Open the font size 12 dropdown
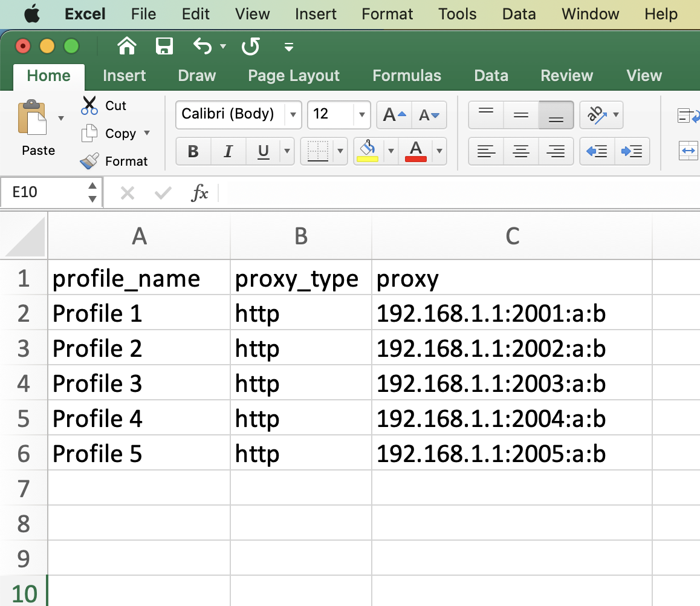 pyautogui.click(x=361, y=115)
